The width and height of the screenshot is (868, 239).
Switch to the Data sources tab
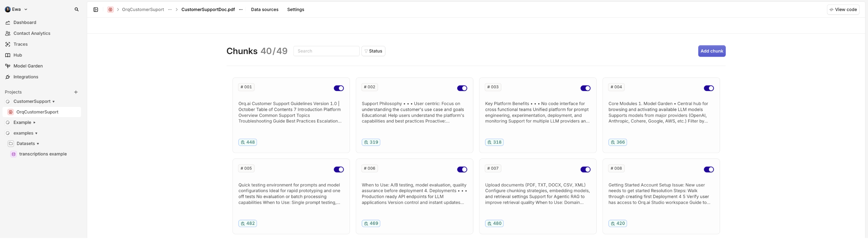(264, 9)
